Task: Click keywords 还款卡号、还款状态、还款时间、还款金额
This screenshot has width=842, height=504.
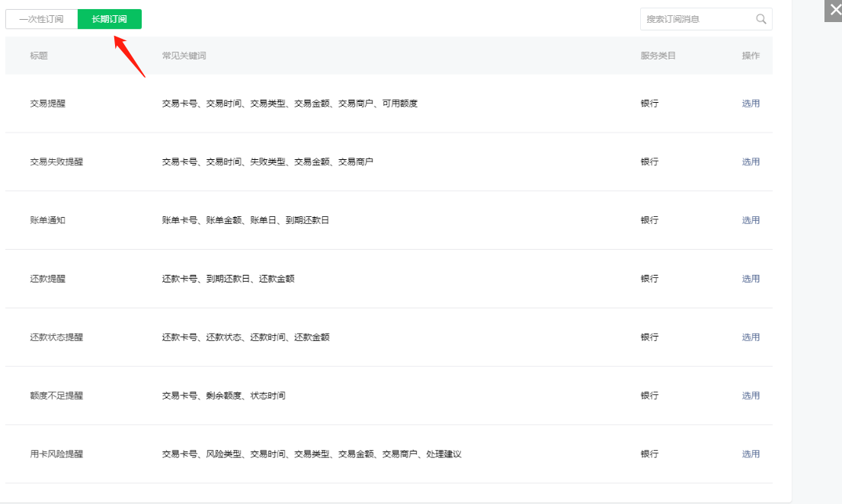Action: pyautogui.click(x=246, y=337)
